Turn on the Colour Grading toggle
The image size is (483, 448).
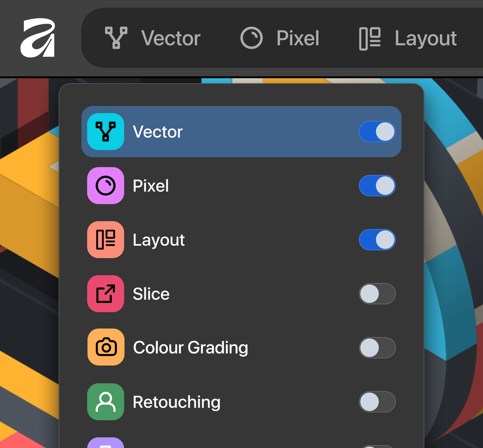pyautogui.click(x=377, y=348)
